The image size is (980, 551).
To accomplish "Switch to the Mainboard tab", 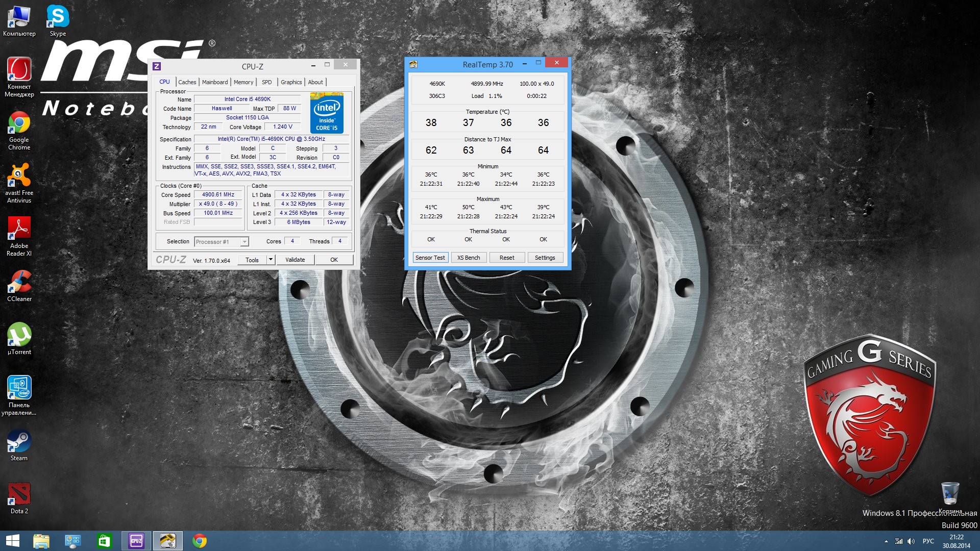I will 215,82.
